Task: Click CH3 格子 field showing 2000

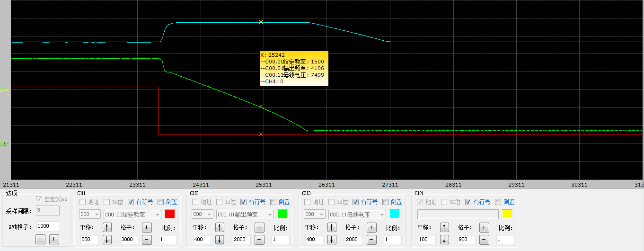Action: (x=354, y=240)
